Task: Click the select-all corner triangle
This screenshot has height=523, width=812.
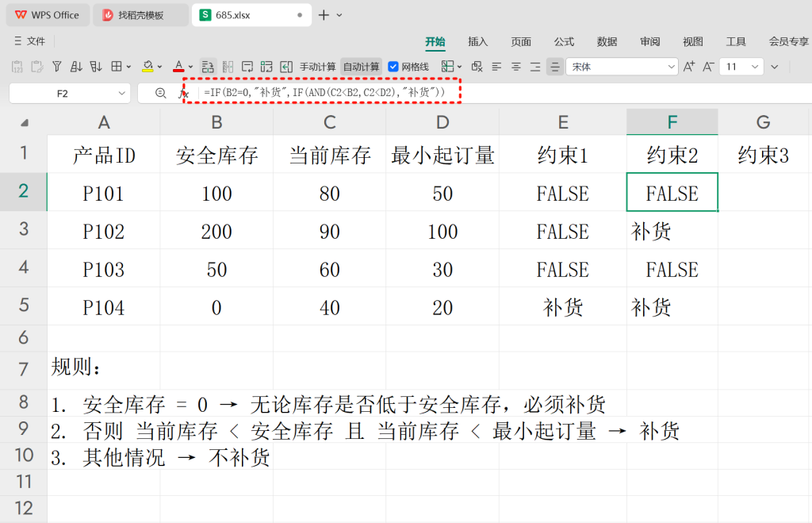Action: pyautogui.click(x=24, y=123)
